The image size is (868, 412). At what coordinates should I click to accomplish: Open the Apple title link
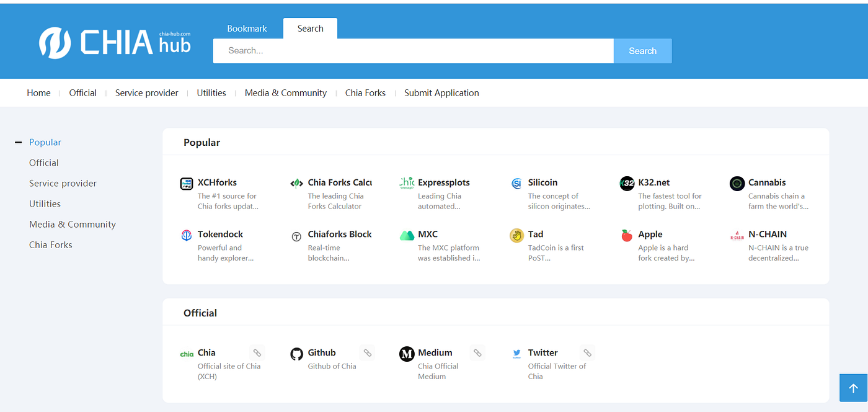click(x=650, y=234)
